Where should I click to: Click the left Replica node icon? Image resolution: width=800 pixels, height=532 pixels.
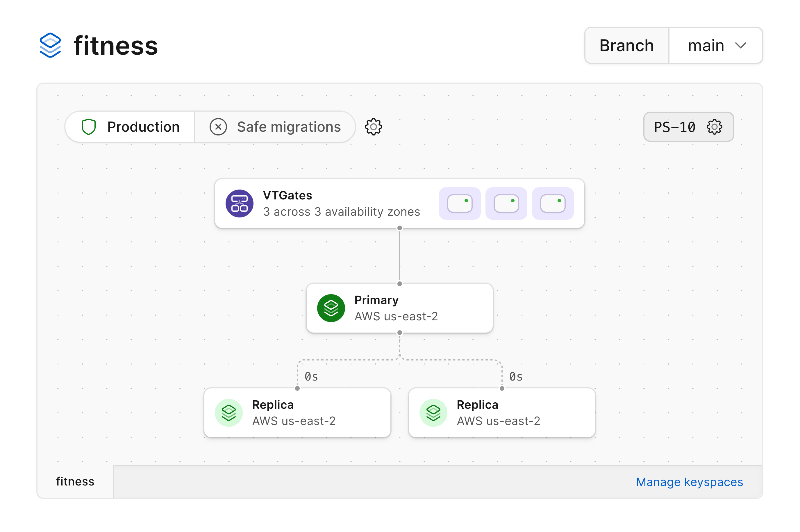click(229, 413)
